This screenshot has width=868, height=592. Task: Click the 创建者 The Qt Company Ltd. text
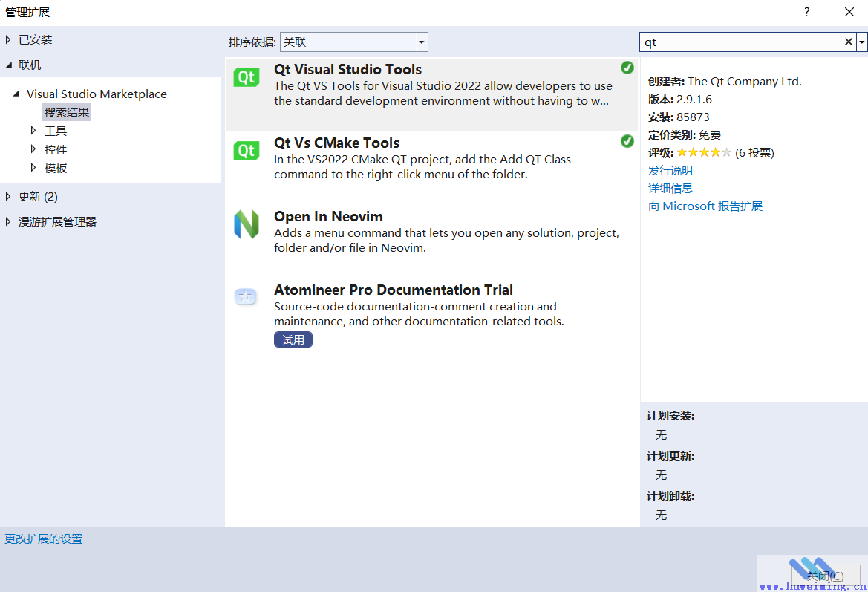tap(725, 82)
